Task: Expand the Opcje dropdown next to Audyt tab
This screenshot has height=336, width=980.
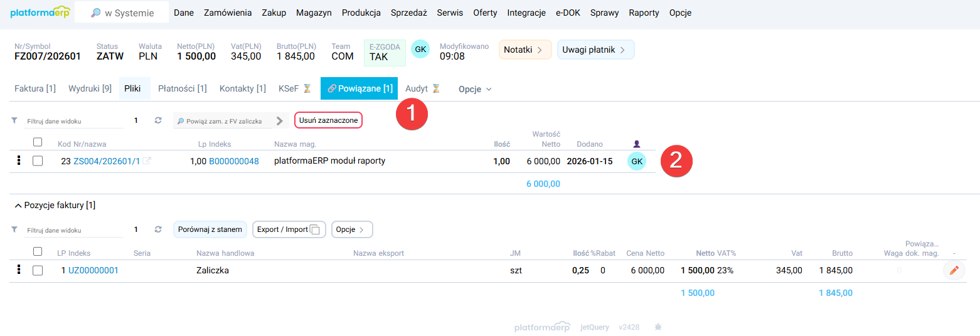Action: click(475, 89)
